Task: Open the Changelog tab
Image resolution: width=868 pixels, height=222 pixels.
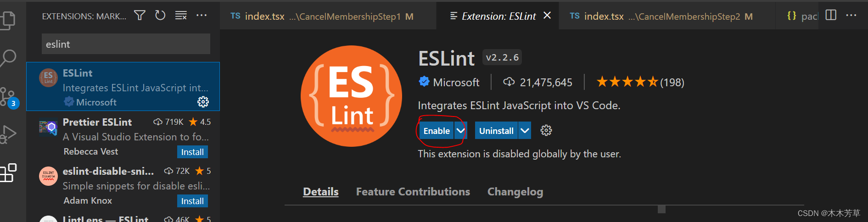Action: 515,192
